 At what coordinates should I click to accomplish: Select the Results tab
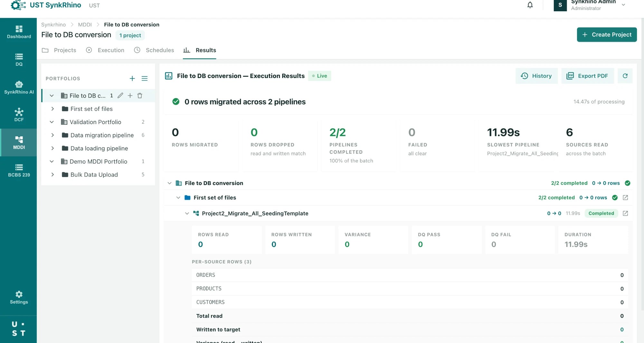click(199, 50)
